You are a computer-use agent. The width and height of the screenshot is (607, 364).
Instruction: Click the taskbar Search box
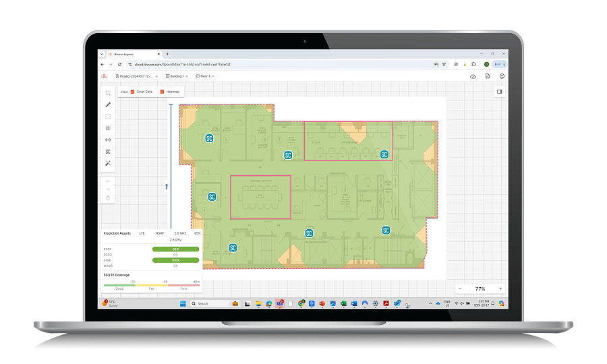coord(214,303)
